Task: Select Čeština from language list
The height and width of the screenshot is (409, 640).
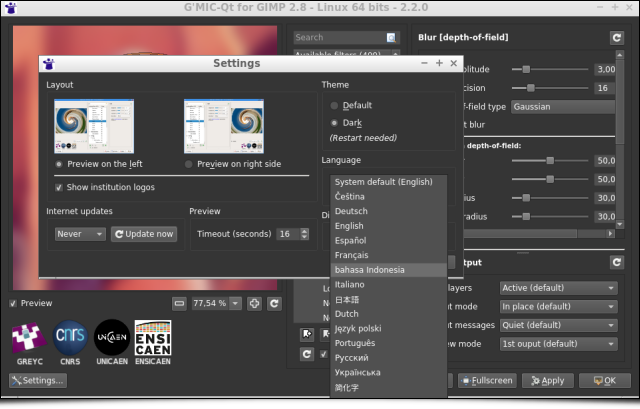Action: [x=389, y=197]
